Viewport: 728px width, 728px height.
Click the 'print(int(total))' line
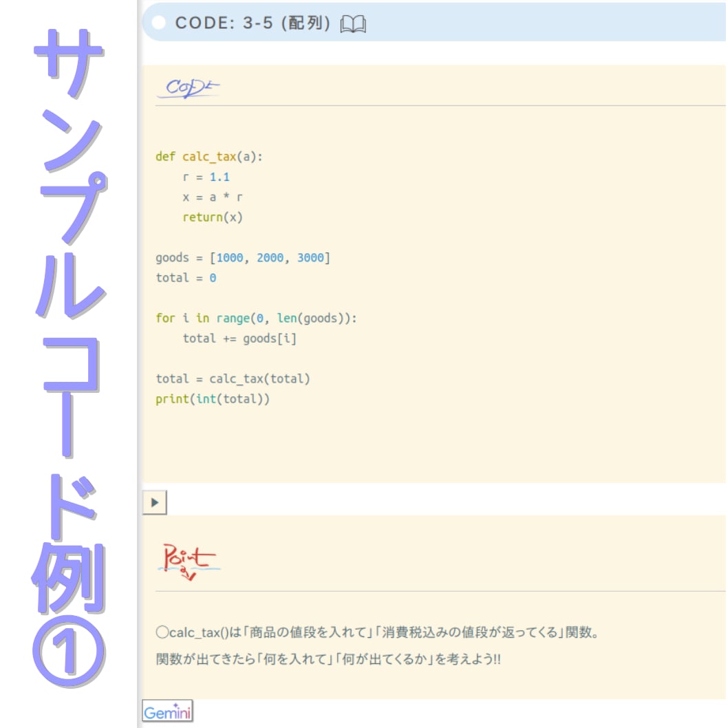213,399
